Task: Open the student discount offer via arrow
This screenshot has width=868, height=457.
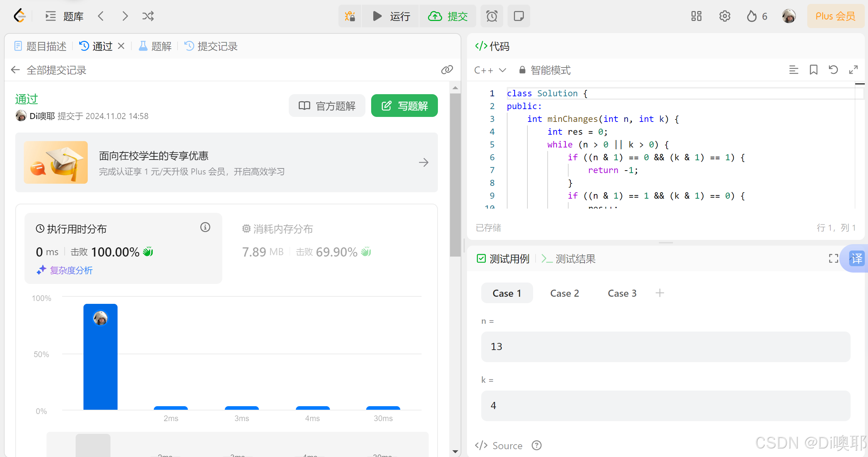Action: 424,162
